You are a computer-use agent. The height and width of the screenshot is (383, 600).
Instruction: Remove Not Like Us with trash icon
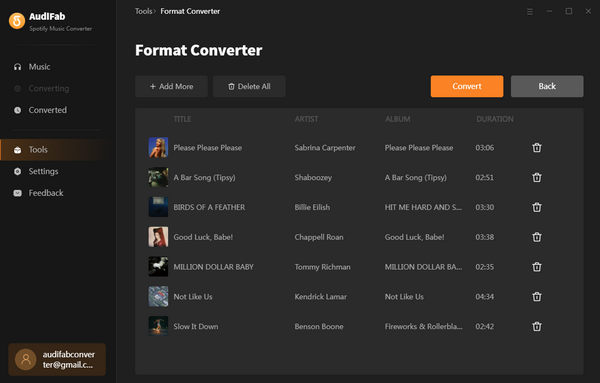[x=537, y=297]
